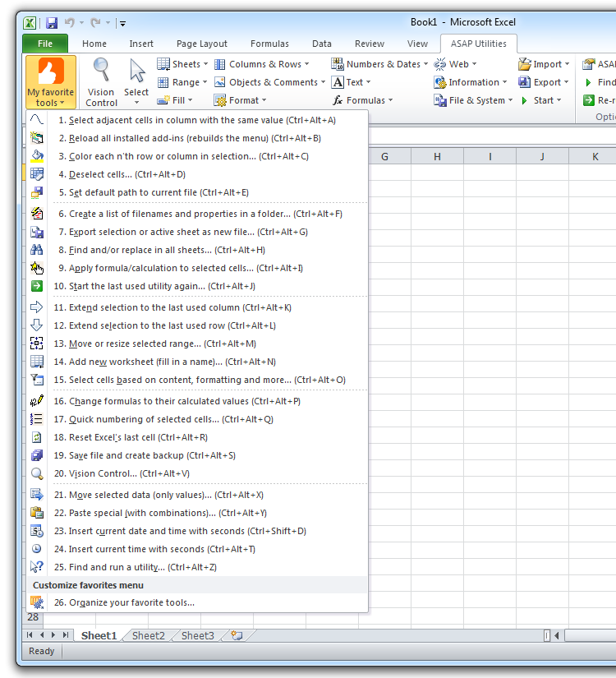Choose Select cells based on content item

(198, 380)
